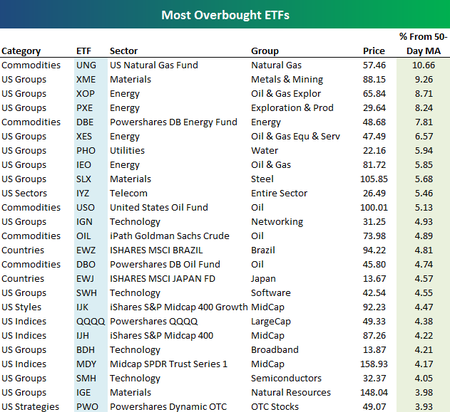Click 'Midcap SPDR Trust Series 1' cell

pos(169,364)
